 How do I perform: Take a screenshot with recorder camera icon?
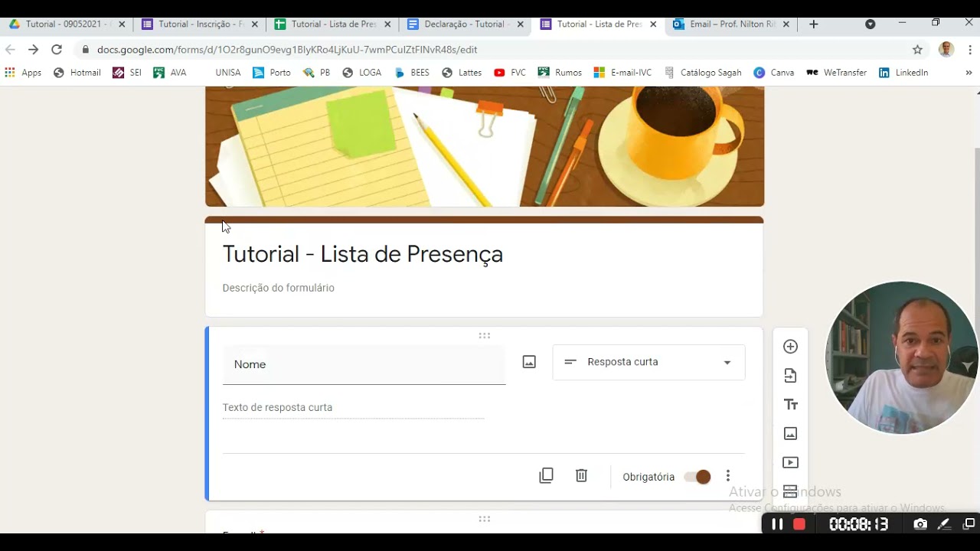[920, 524]
